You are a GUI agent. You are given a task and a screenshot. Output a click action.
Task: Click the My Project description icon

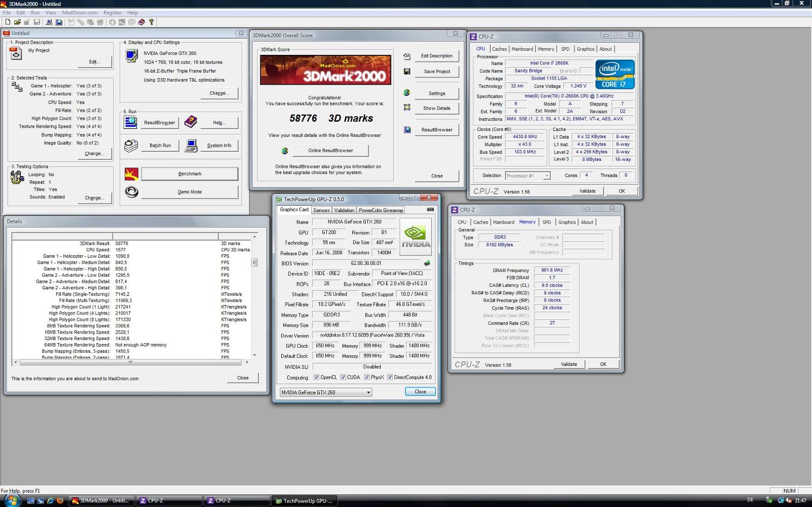pyautogui.click(x=16, y=53)
